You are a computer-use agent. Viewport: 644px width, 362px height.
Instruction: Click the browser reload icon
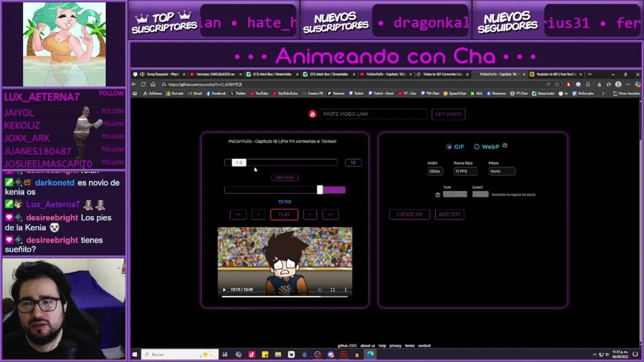click(143, 84)
